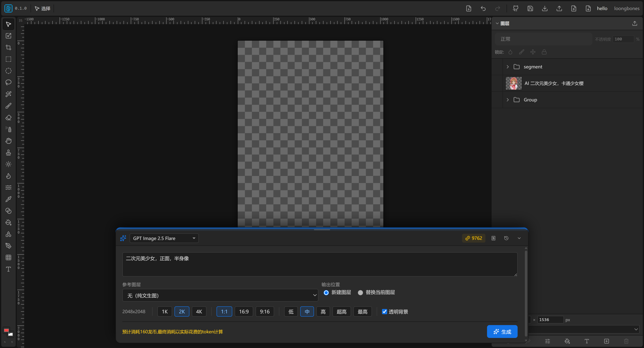This screenshot has height=348, width=644.
Task: Click the prompt text area
Action: point(320,264)
